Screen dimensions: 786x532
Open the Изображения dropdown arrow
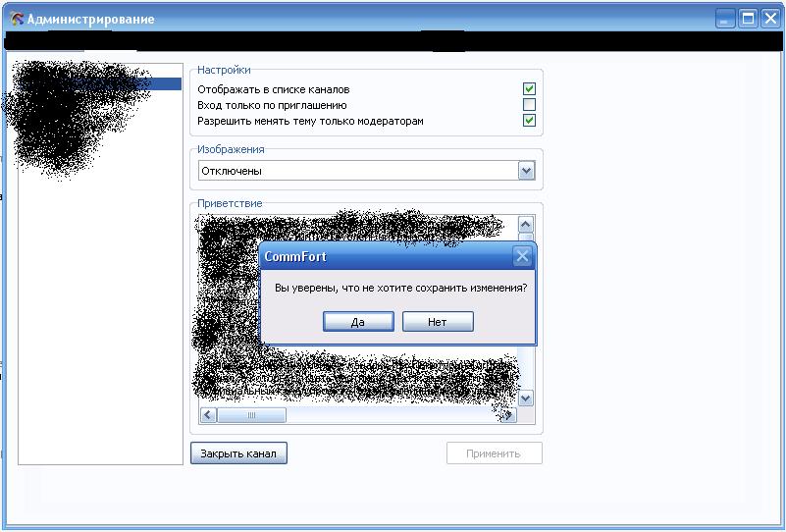526,171
